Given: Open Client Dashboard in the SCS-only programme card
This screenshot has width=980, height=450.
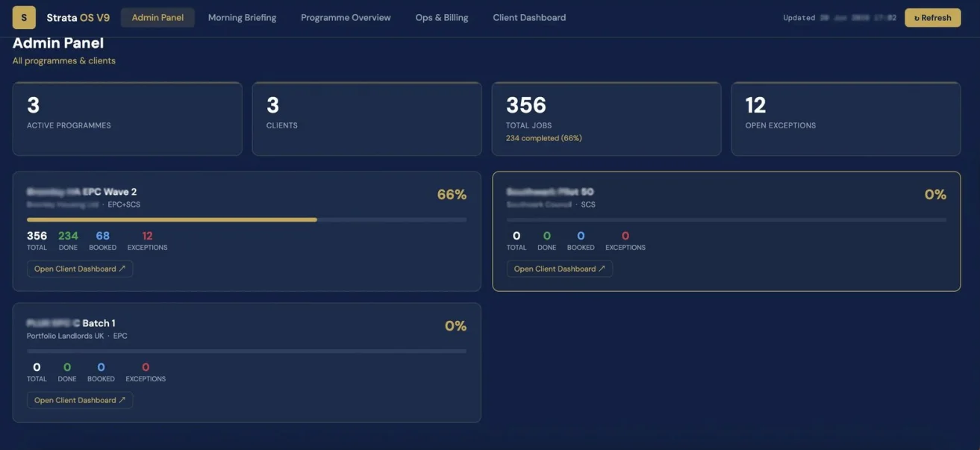Looking at the screenshot, I should pyautogui.click(x=560, y=269).
